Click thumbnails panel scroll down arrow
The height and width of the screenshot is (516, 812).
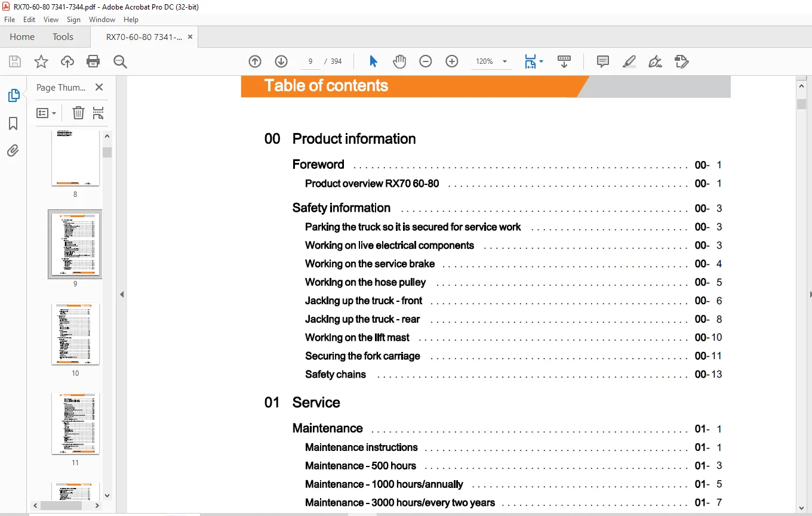click(107, 495)
